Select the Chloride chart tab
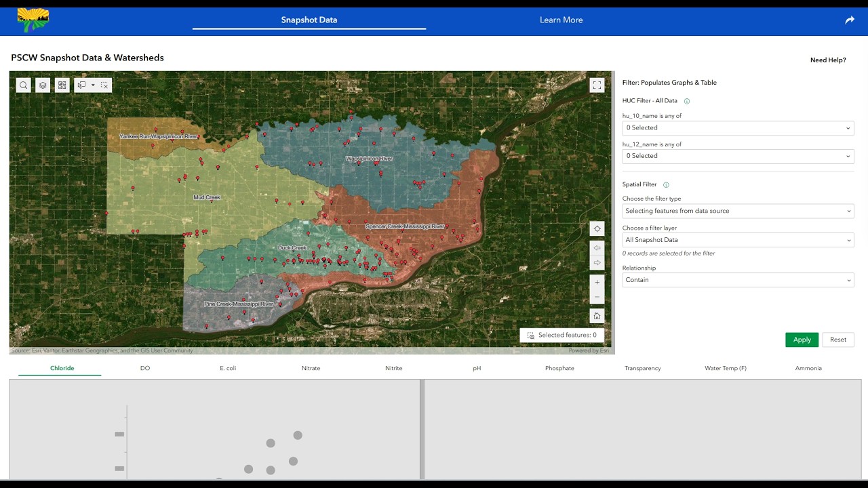 62,368
